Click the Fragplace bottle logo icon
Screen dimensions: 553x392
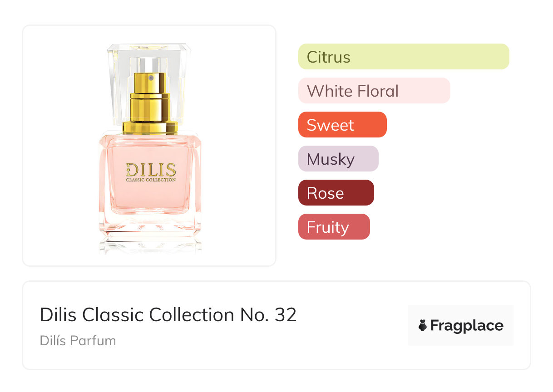tap(423, 325)
